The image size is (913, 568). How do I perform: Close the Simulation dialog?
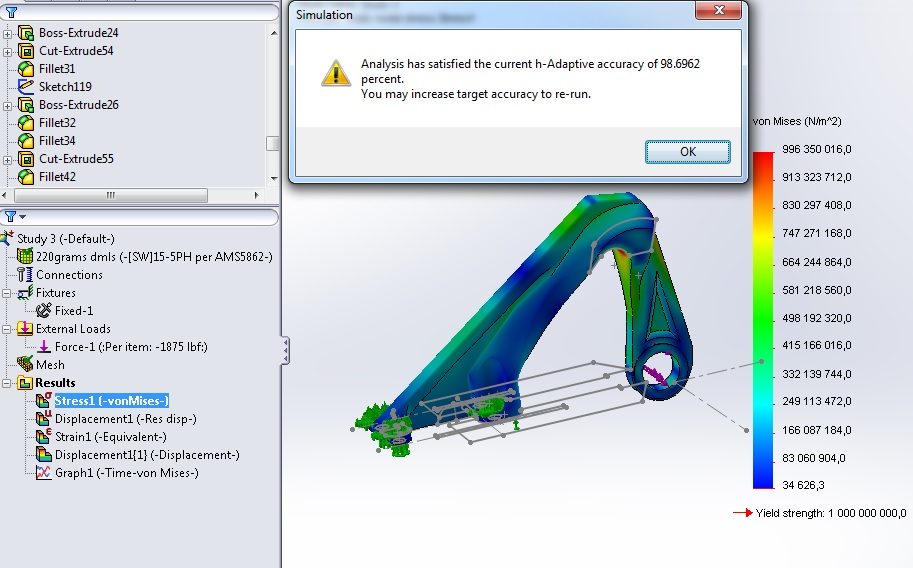pos(719,10)
